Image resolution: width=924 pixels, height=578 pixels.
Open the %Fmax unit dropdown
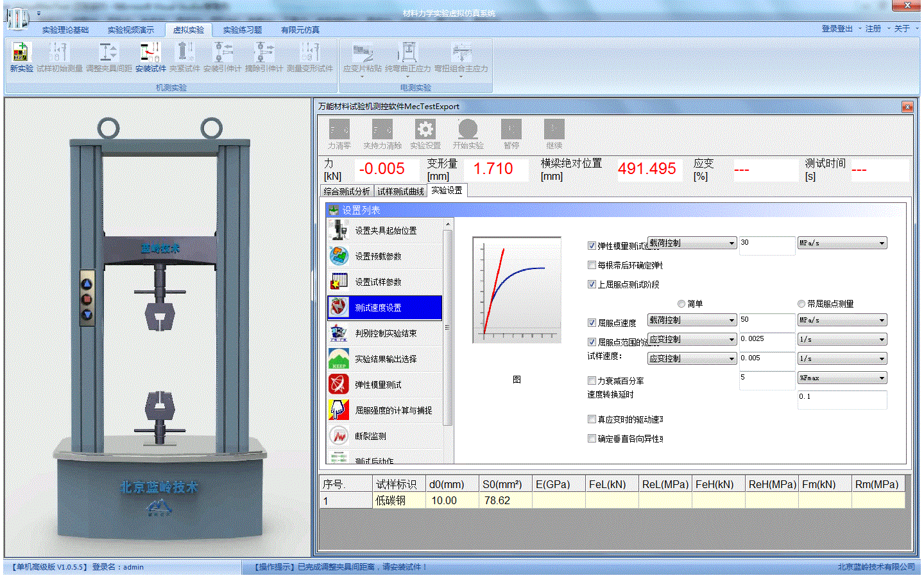pos(882,378)
